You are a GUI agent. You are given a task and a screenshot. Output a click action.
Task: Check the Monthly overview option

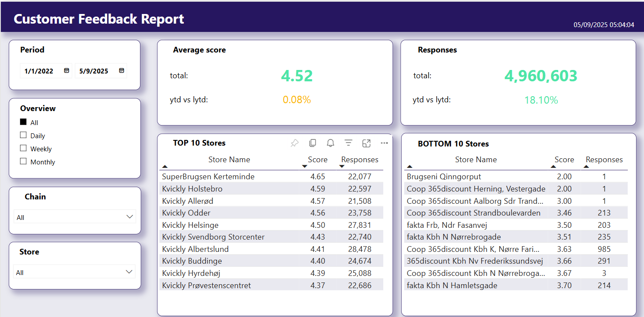click(x=23, y=161)
